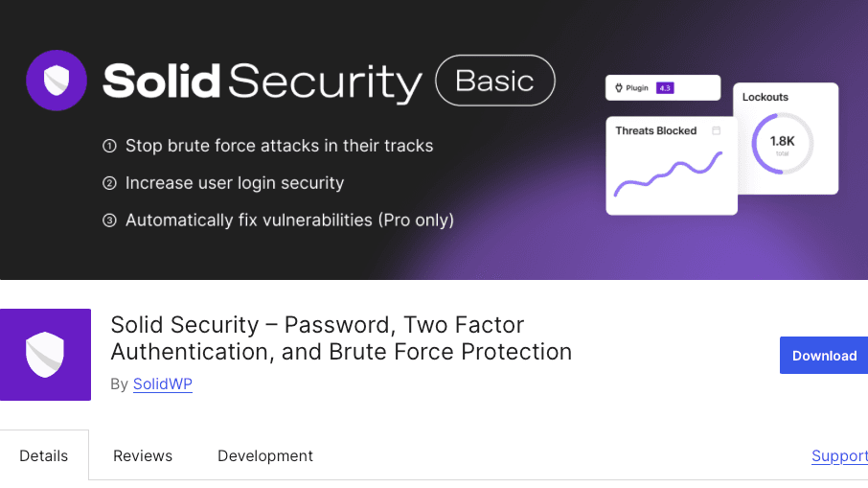Click the 4.3 version badge
Viewport: 868px width, 488px height.
665,88
